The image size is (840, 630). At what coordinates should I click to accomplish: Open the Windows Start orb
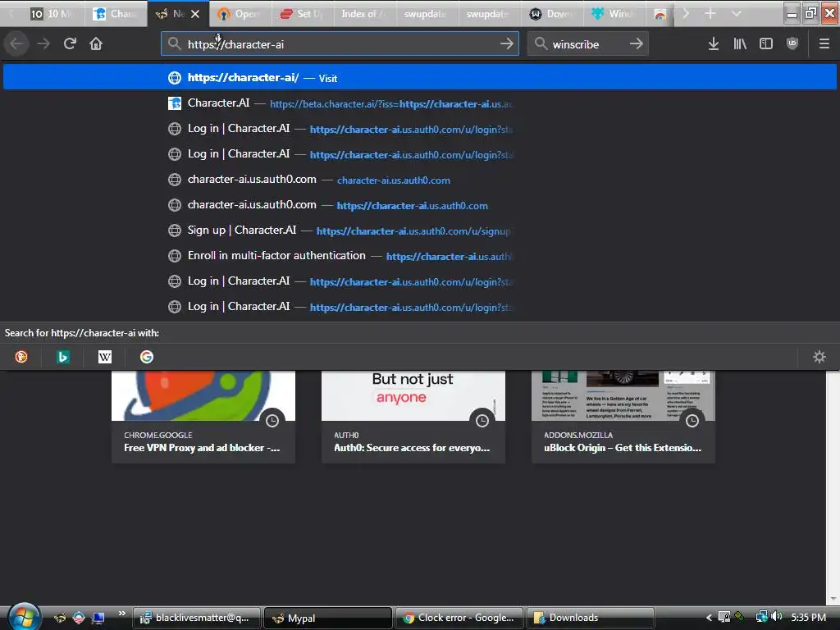click(x=24, y=617)
